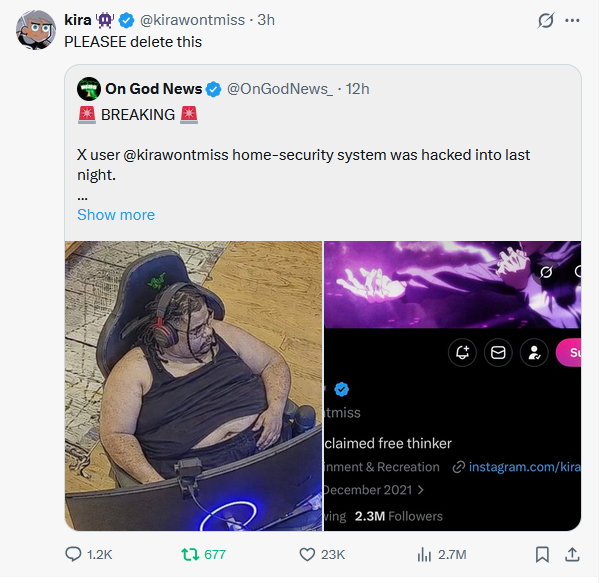
Task: Click the follow person icon in screenshot
Action: pyautogui.click(x=535, y=352)
